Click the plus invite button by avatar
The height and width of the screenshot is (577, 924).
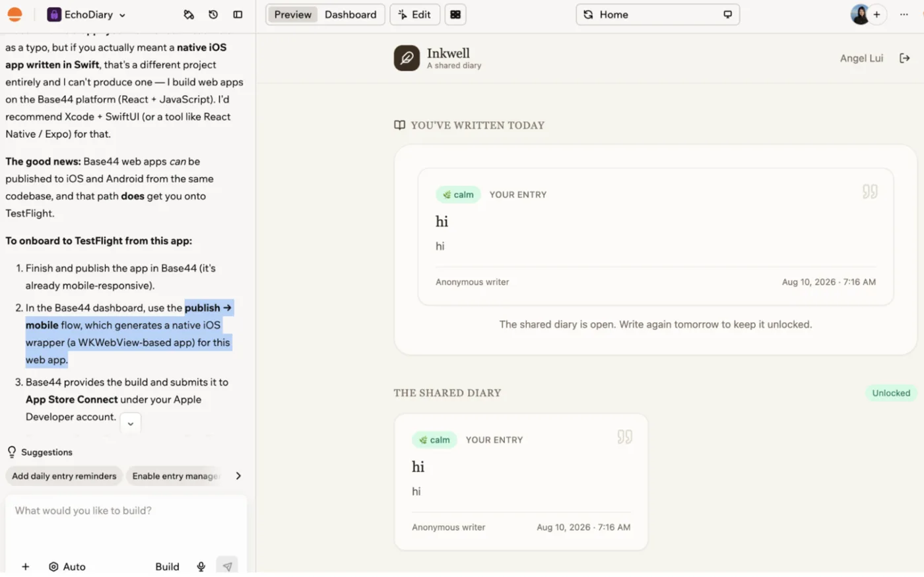876,15
